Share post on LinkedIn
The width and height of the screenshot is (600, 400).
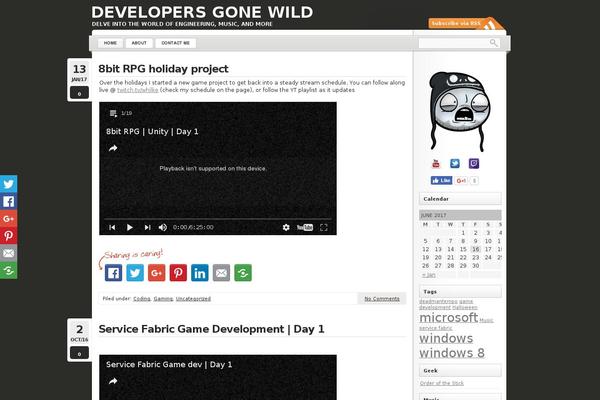[200, 273]
